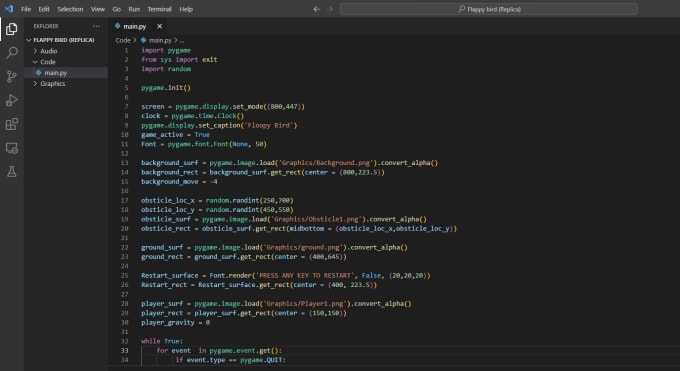Viewport: 680px width, 371px height.
Task: Click 'import random' on line 3
Action: [166, 69]
